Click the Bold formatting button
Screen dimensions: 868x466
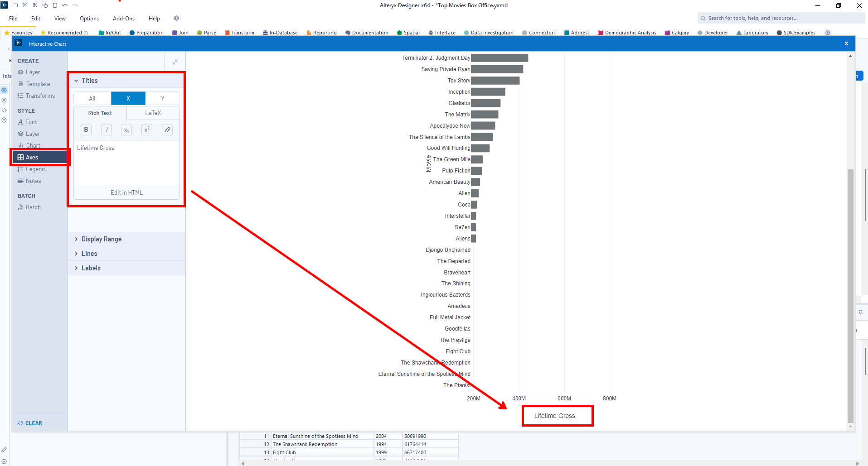[86, 130]
